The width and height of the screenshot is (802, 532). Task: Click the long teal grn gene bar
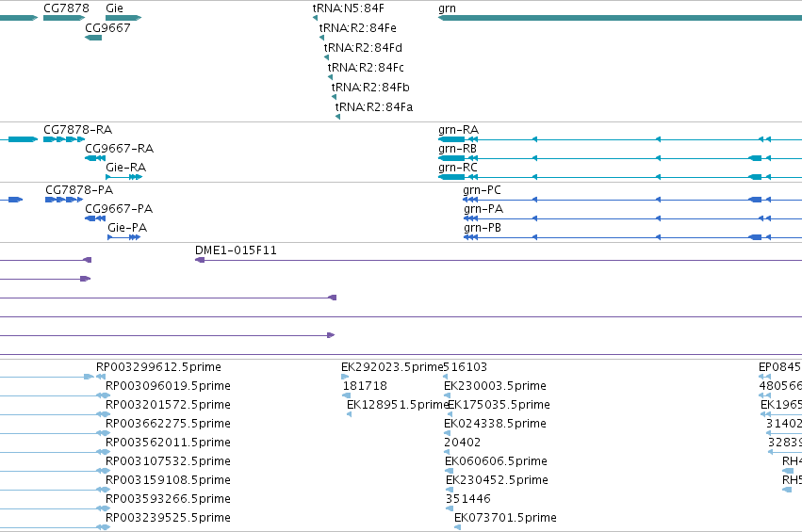click(620, 18)
